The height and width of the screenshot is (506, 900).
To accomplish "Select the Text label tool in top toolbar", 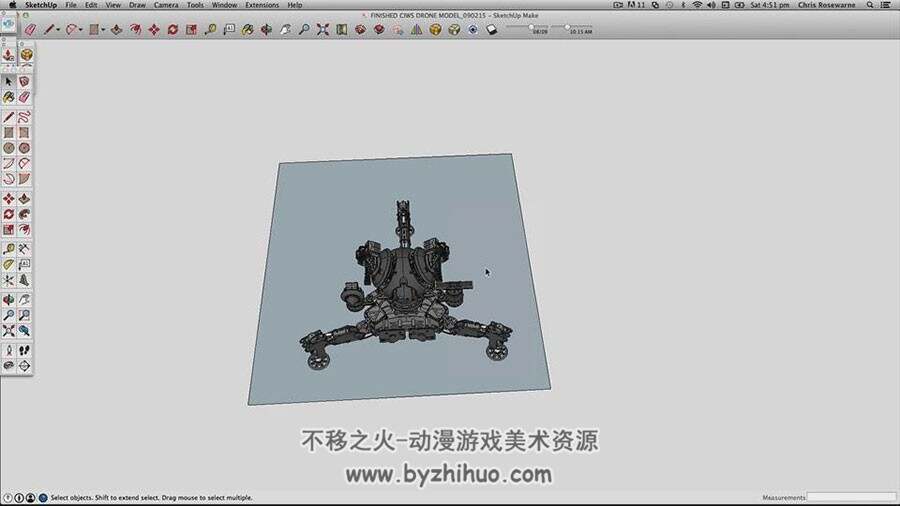I will coord(229,29).
